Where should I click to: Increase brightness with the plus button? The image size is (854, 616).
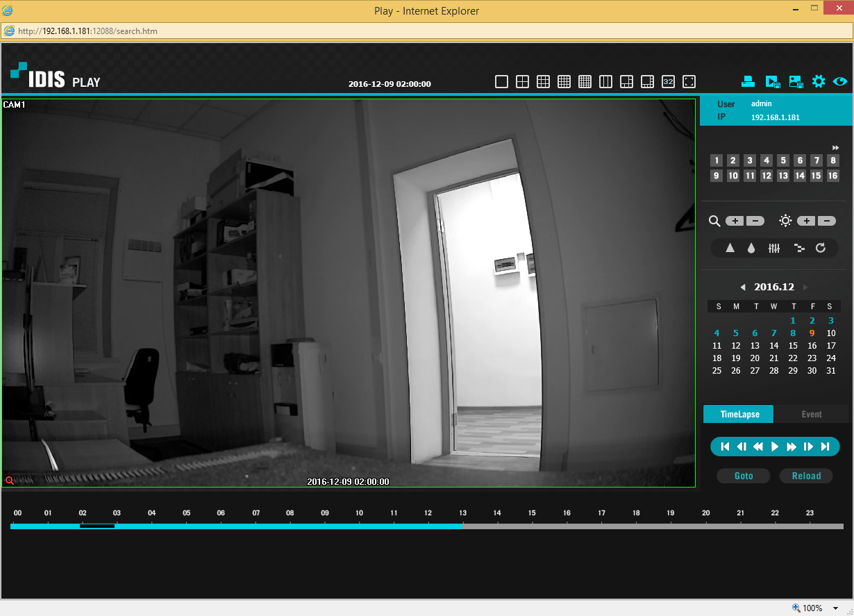pos(806,221)
